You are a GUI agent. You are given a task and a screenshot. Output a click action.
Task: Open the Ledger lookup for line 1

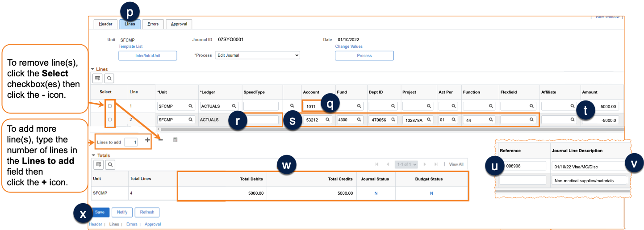coord(234,106)
